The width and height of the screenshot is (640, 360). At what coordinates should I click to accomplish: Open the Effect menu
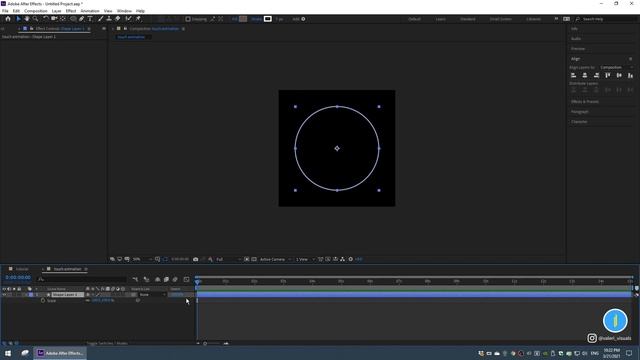(71, 11)
